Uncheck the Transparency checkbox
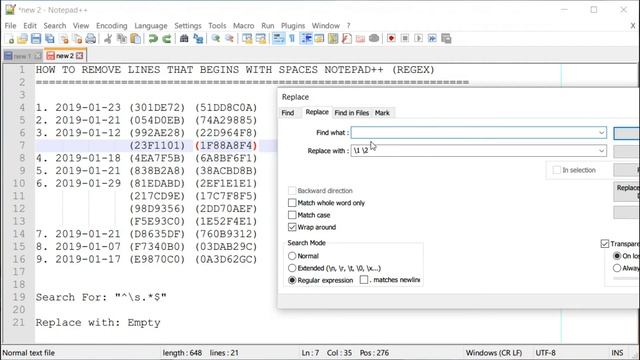Viewport: 640px width, 360px height. tap(605, 244)
